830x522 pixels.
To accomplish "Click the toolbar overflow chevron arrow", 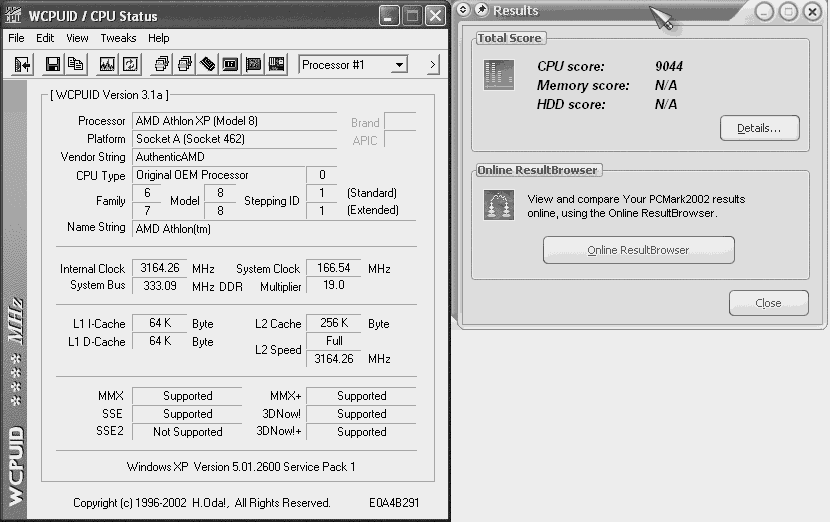I will coord(432,65).
